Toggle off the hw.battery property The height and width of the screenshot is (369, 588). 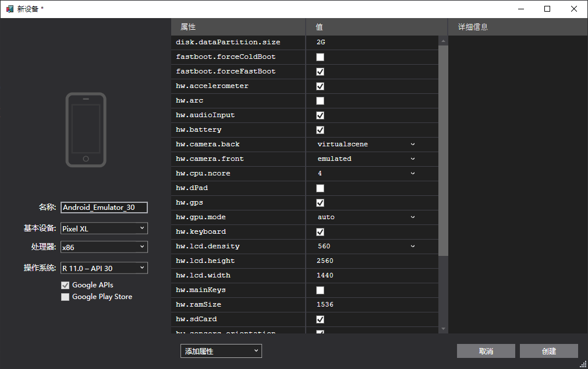pyautogui.click(x=320, y=129)
